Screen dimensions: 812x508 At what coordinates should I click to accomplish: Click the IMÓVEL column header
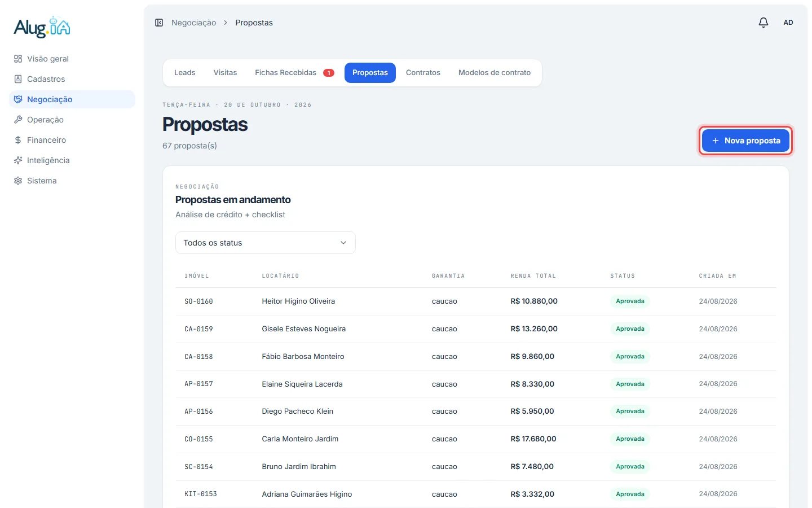197,276
